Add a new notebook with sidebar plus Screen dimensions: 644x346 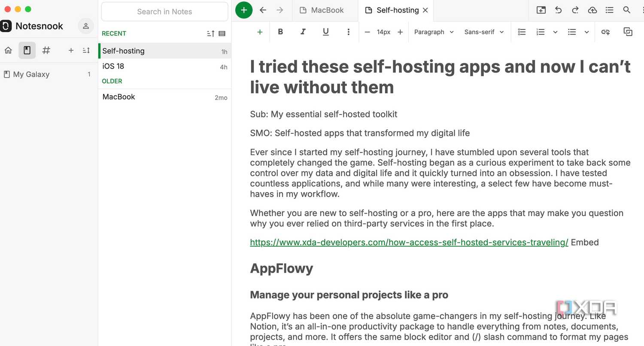pos(71,51)
